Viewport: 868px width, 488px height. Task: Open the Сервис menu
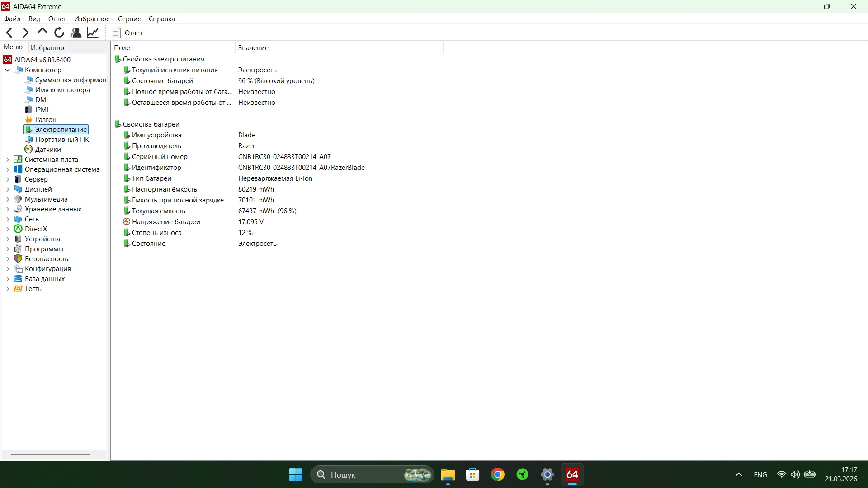pyautogui.click(x=129, y=19)
